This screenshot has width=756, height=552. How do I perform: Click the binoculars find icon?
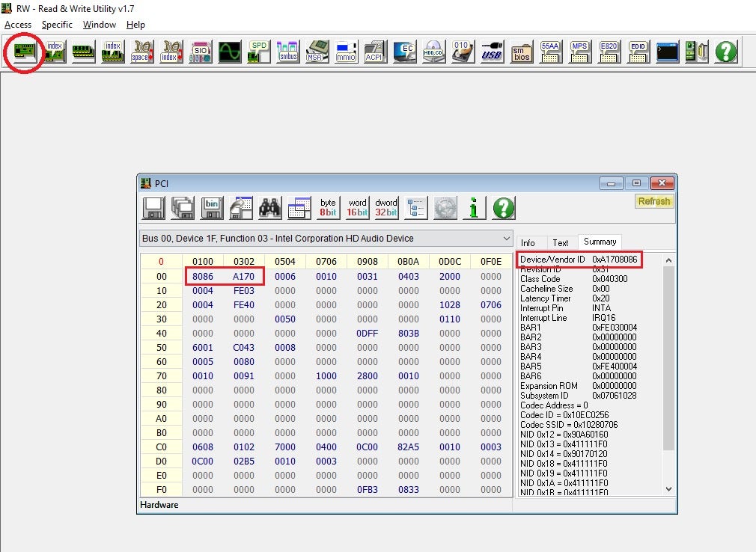coord(269,208)
